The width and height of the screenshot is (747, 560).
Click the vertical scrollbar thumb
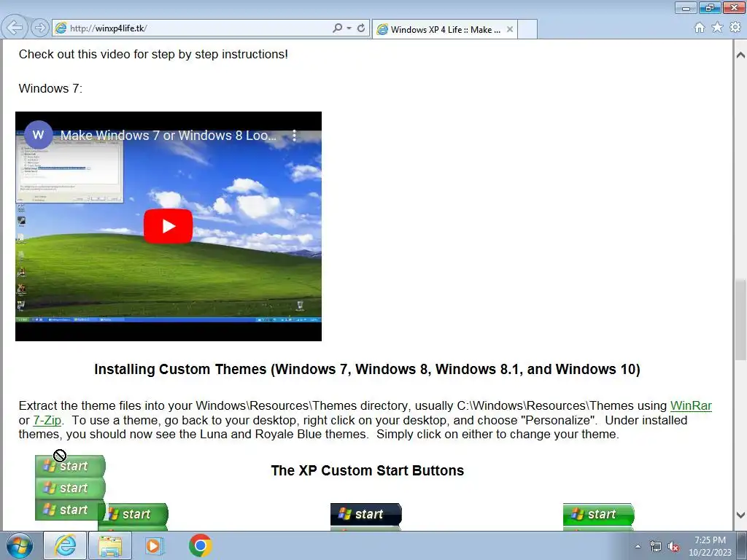(740, 319)
